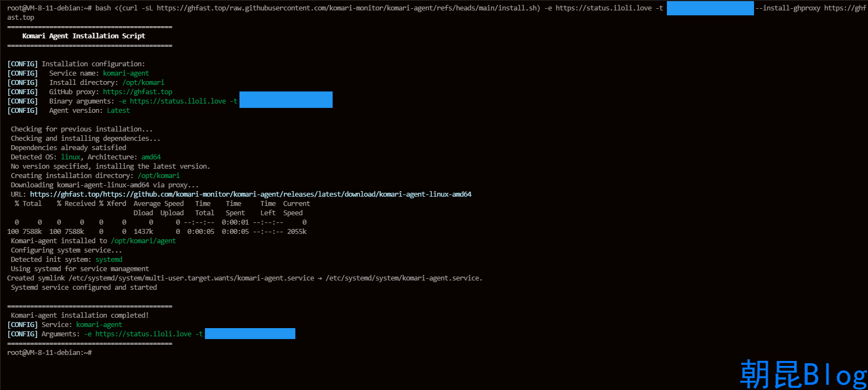Image resolution: width=868 pixels, height=390 pixels.
Task: Click the install.sh curl URL in command
Action: (347, 8)
